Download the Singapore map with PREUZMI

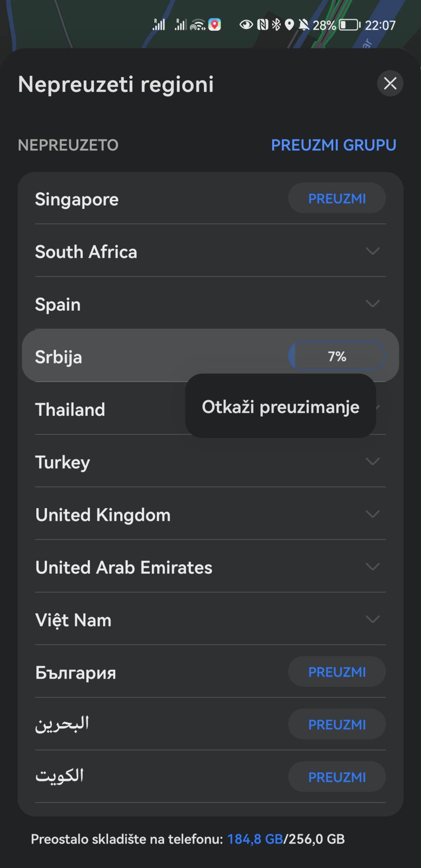coord(336,198)
